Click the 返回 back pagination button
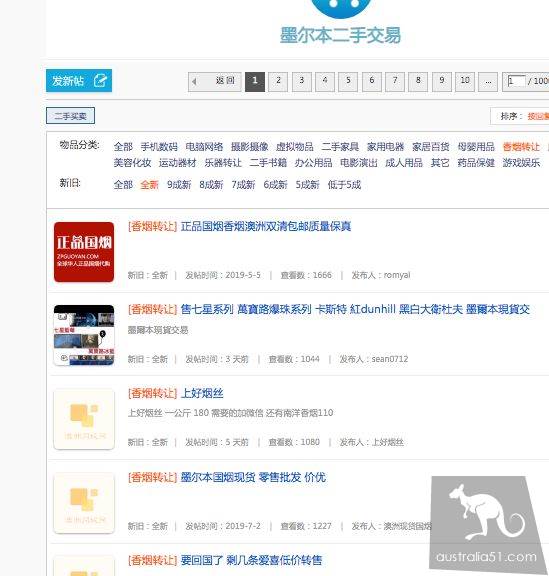The height and width of the screenshot is (576, 549). (x=215, y=82)
